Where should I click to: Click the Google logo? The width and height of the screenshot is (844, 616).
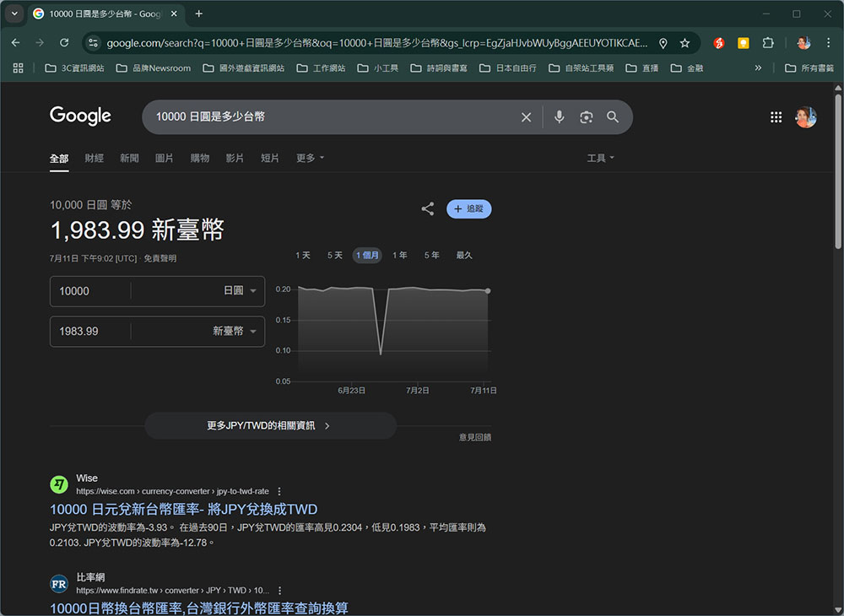80,116
